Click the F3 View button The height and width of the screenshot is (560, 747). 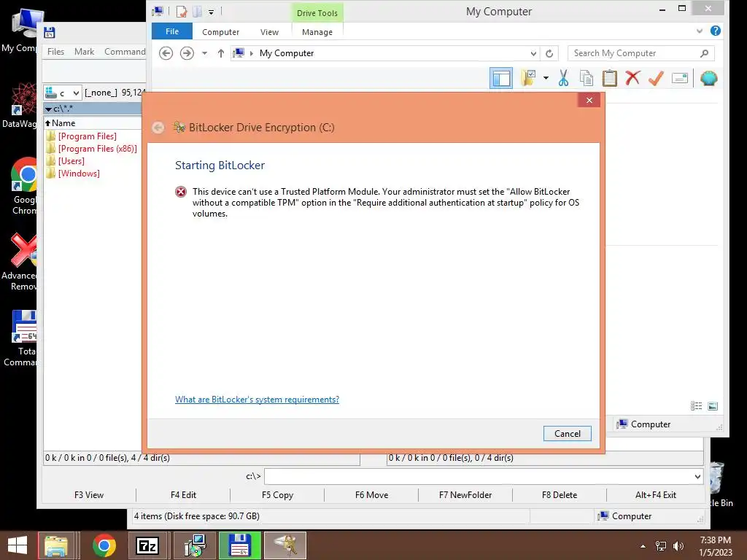coord(88,495)
